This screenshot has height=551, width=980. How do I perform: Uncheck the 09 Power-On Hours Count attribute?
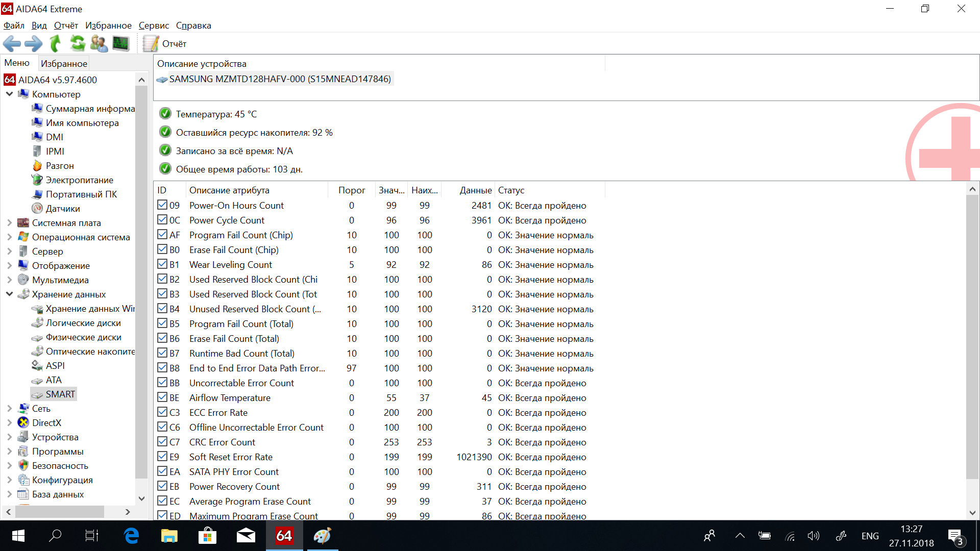pyautogui.click(x=162, y=205)
